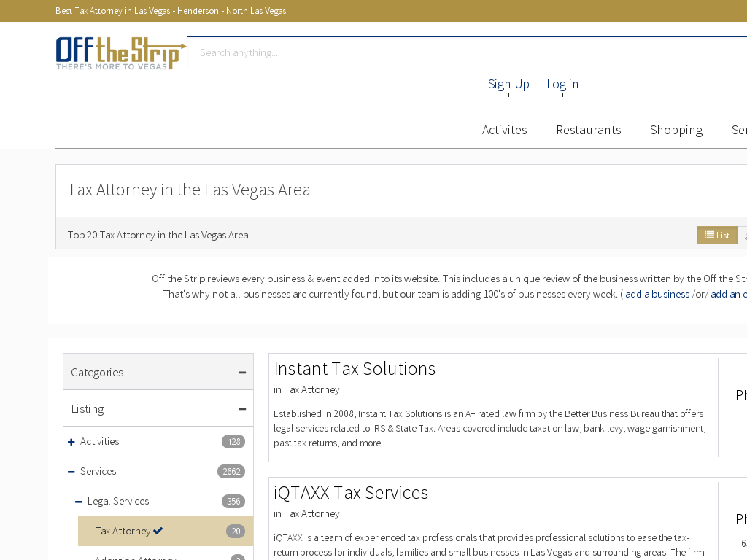Collapse the Categories panel

pos(241,373)
